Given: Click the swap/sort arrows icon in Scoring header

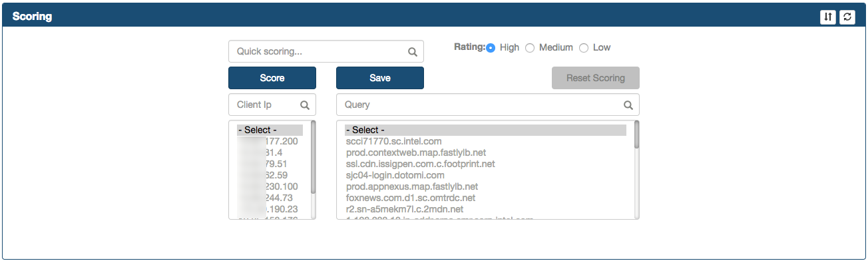Looking at the screenshot, I should pos(827,17).
